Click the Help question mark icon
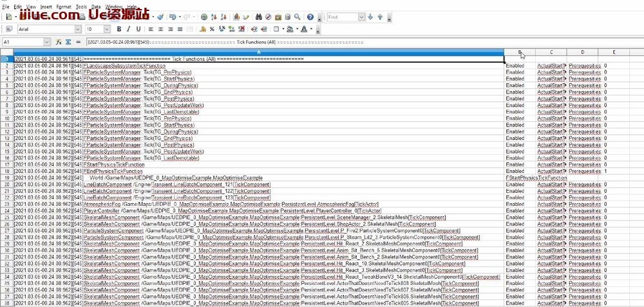Image resolution: width=644 pixels, height=307 pixels. pos(310,17)
